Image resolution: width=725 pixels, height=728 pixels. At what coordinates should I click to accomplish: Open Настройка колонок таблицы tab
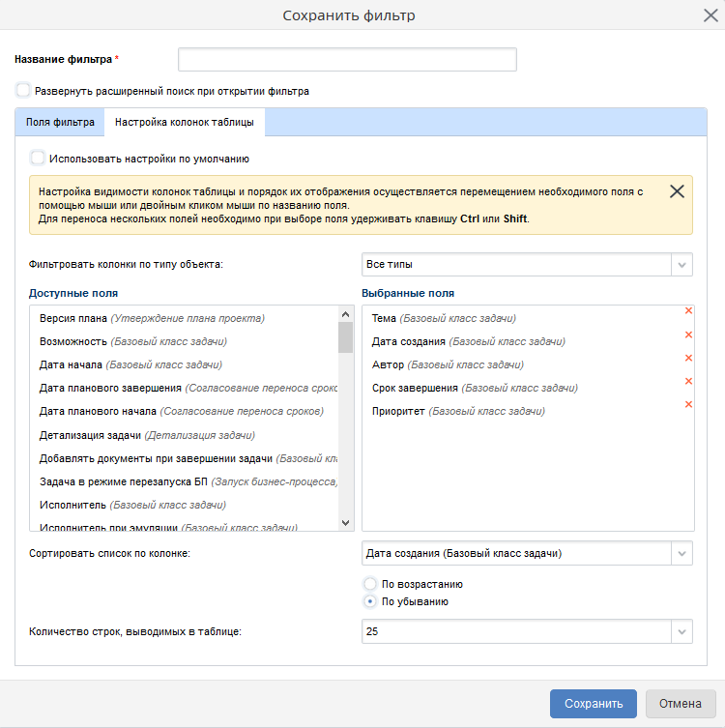[185, 123]
